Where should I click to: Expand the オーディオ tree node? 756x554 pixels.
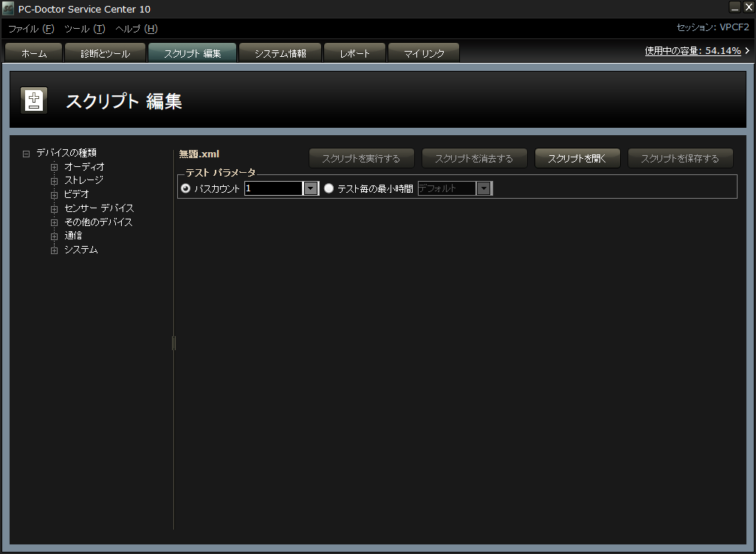54,167
